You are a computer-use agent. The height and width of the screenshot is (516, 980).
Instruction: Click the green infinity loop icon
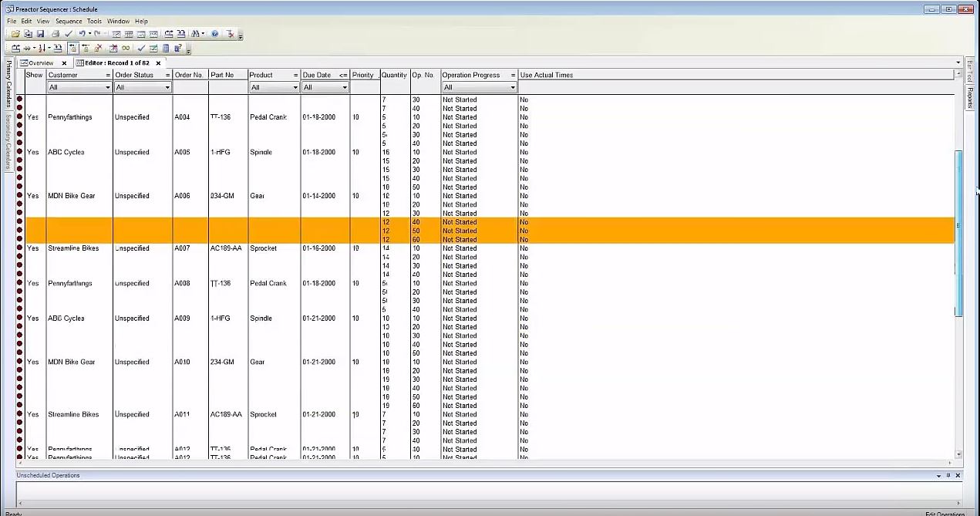[x=126, y=49]
